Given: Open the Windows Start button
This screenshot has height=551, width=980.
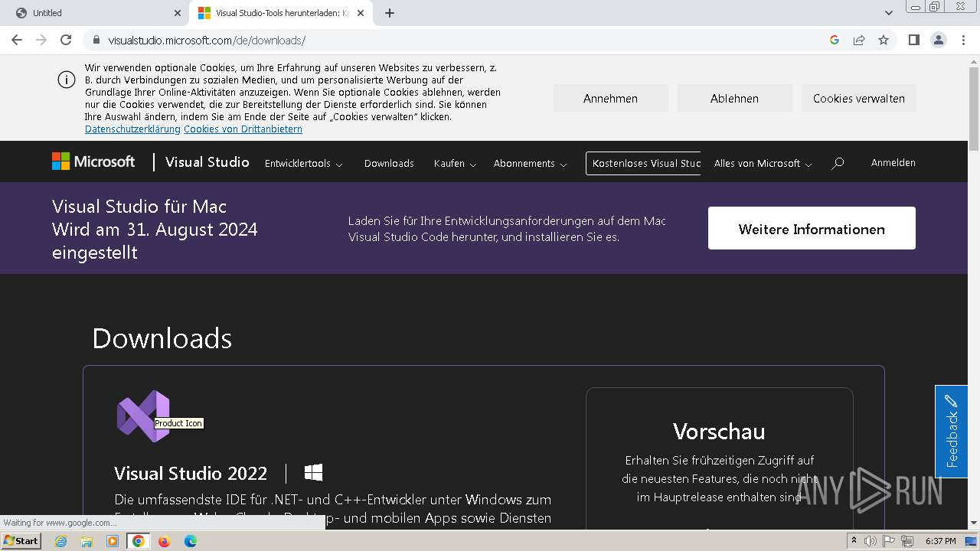Looking at the screenshot, I should coord(21,541).
